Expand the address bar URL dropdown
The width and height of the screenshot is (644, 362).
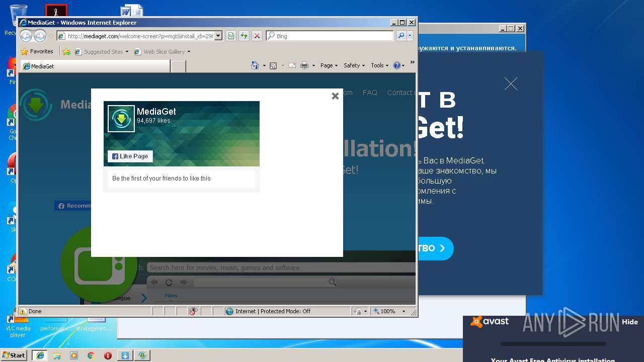coord(218,36)
